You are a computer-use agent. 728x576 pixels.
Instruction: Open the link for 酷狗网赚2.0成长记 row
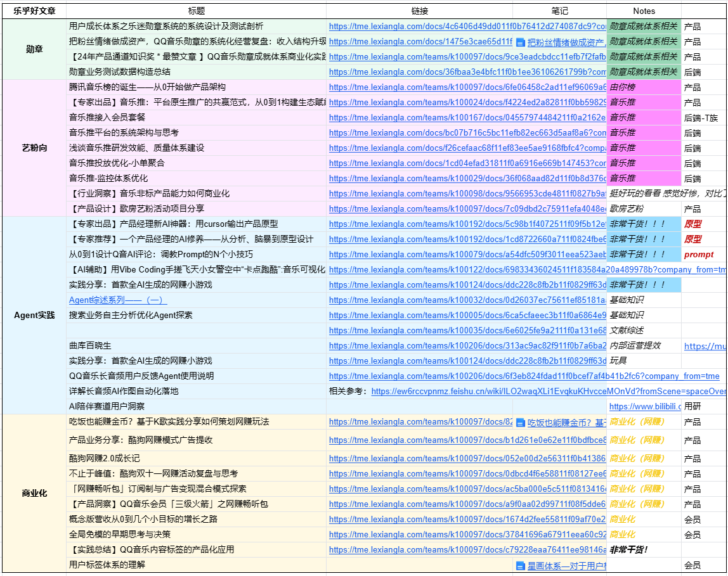pyautogui.click(x=467, y=459)
